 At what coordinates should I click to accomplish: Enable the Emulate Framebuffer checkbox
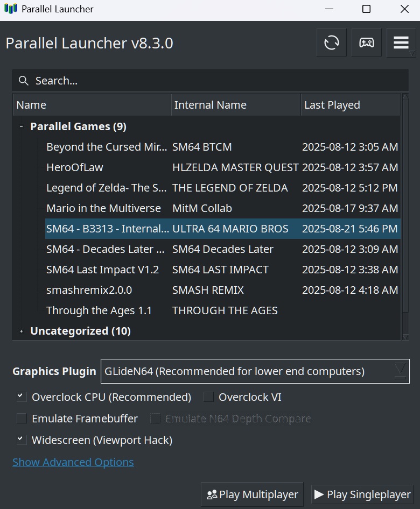22,419
